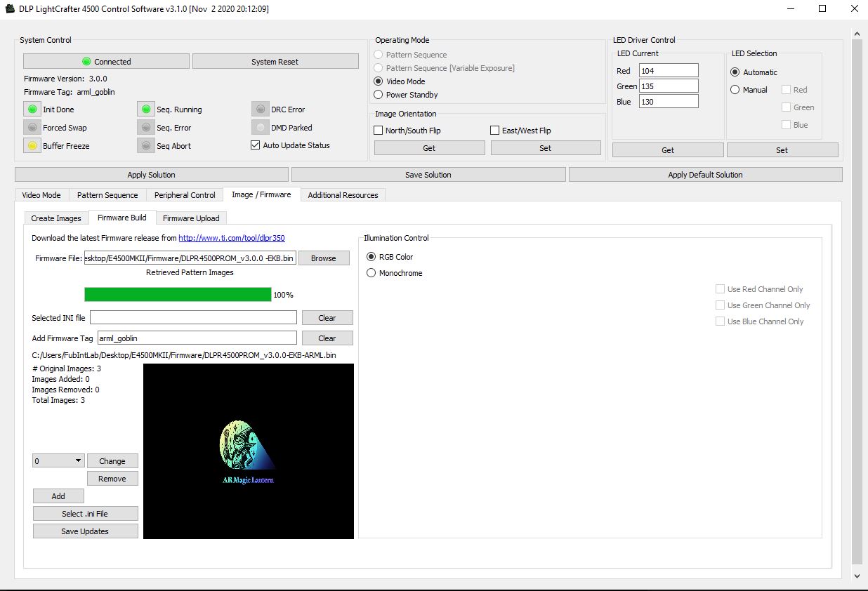Click the '# Original Images: 3' text
This screenshot has width=868, height=591.
(67, 368)
